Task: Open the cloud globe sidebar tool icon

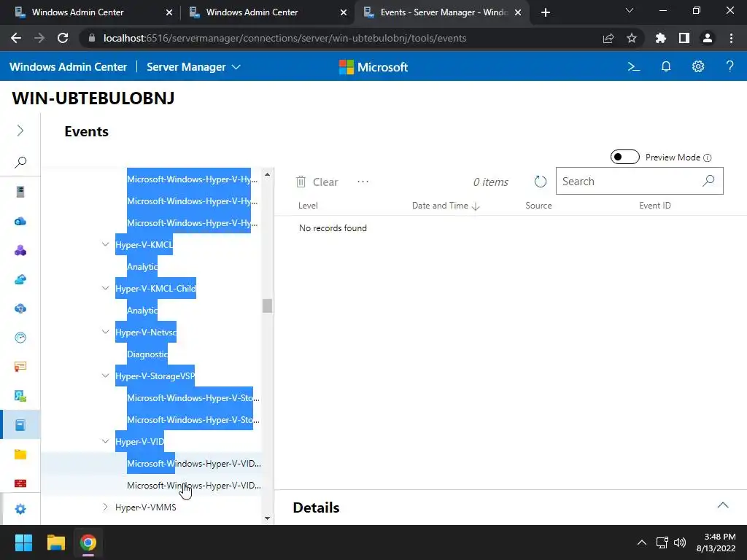Action: pyautogui.click(x=20, y=308)
